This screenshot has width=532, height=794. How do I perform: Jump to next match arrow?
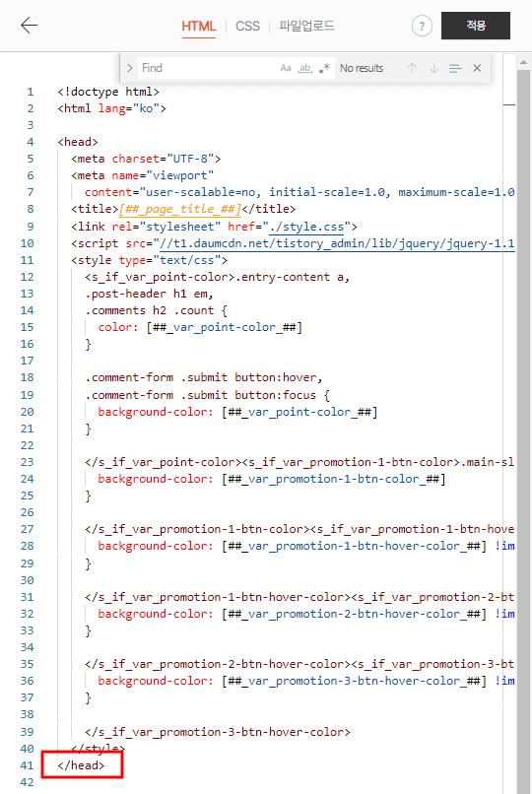tap(433, 68)
